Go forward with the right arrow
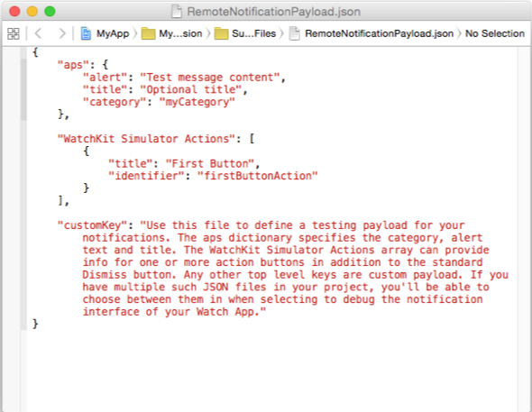The height and width of the screenshot is (412, 532). click(62, 33)
